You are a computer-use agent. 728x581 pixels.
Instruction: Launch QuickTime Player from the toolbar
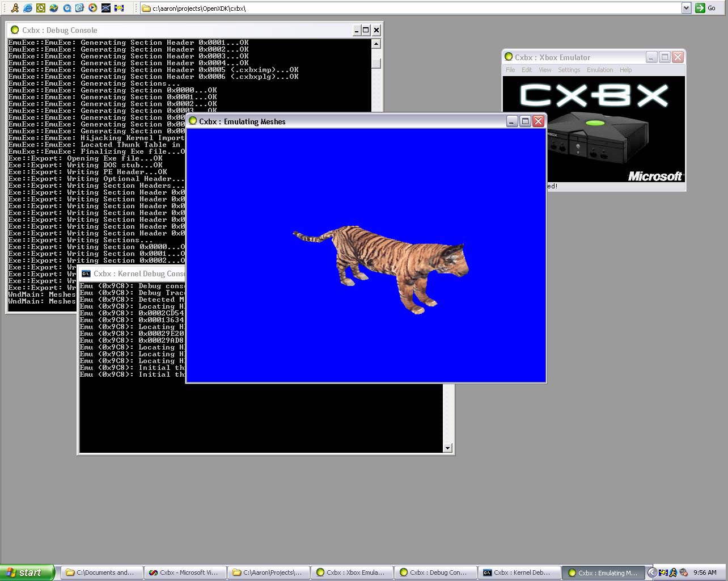(x=67, y=8)
